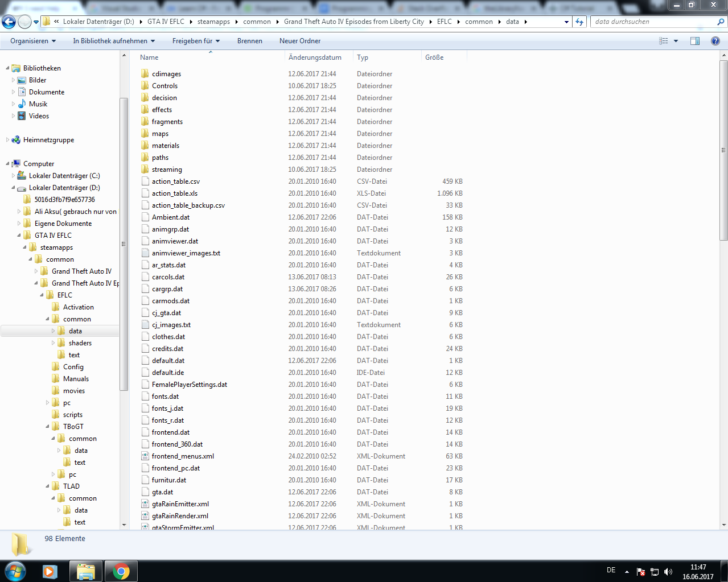Viewport: 728px width, 582px height.
Task: Expand the shaders folder tree node
Action: tap(53, 342)
